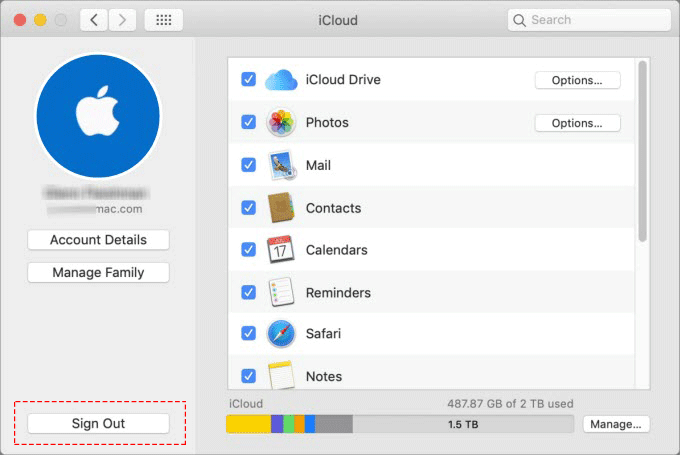The width and height of the screenshot is (680, 455).
Task: Click the Reminders label
Action: tap(338, 293)
